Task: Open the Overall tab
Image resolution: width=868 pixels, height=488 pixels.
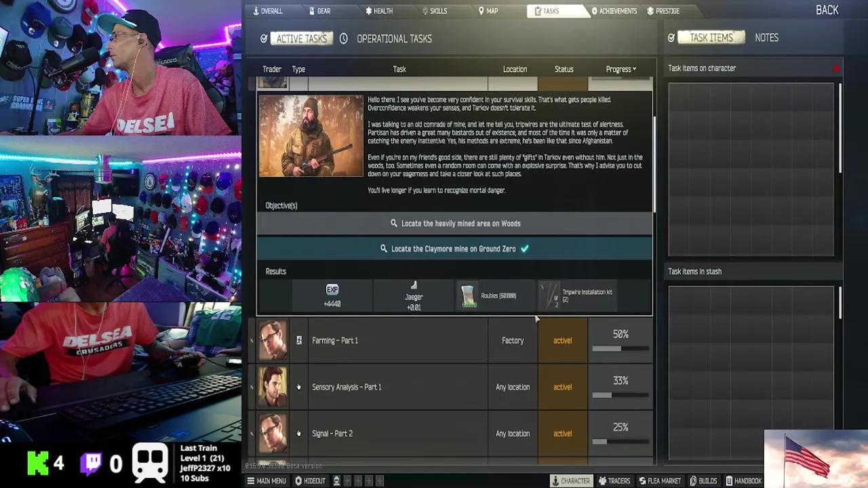Action: click(268, 11)
